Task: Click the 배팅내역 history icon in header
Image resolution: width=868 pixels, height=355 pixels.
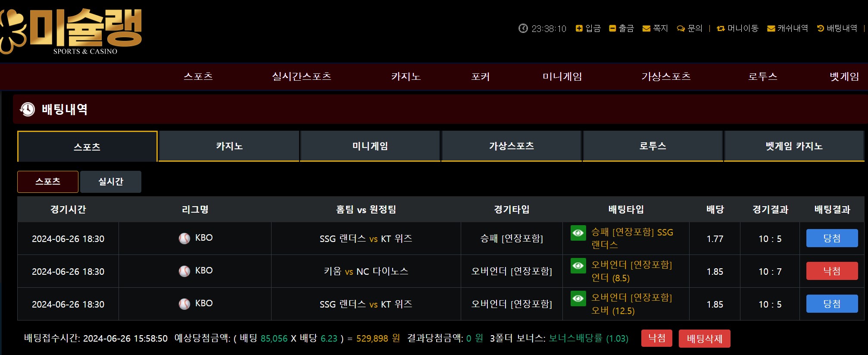Action: point(821,28)
